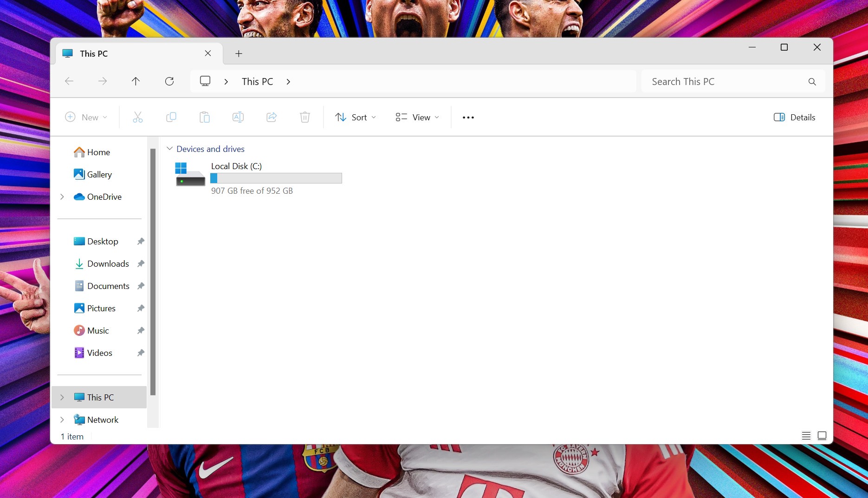
Task: Open the See more three-dots menu
Action: click(x=468, y=117)
